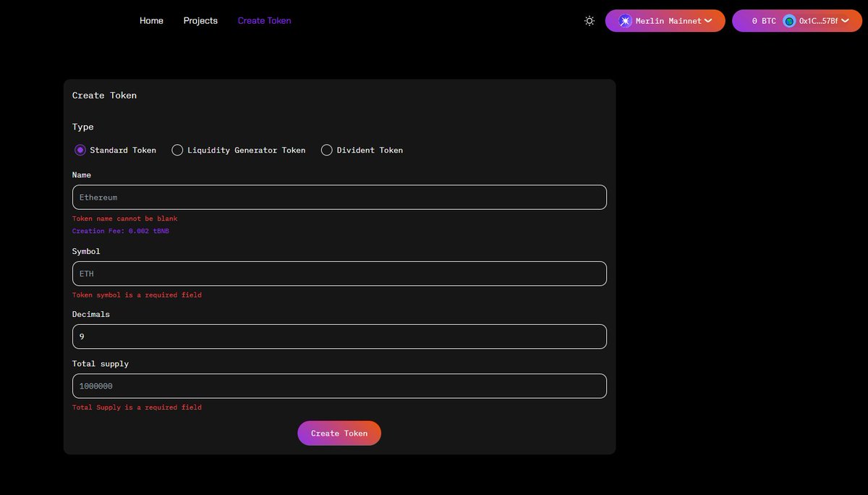Click the '0 BTC' balance text

coord(764,21)
